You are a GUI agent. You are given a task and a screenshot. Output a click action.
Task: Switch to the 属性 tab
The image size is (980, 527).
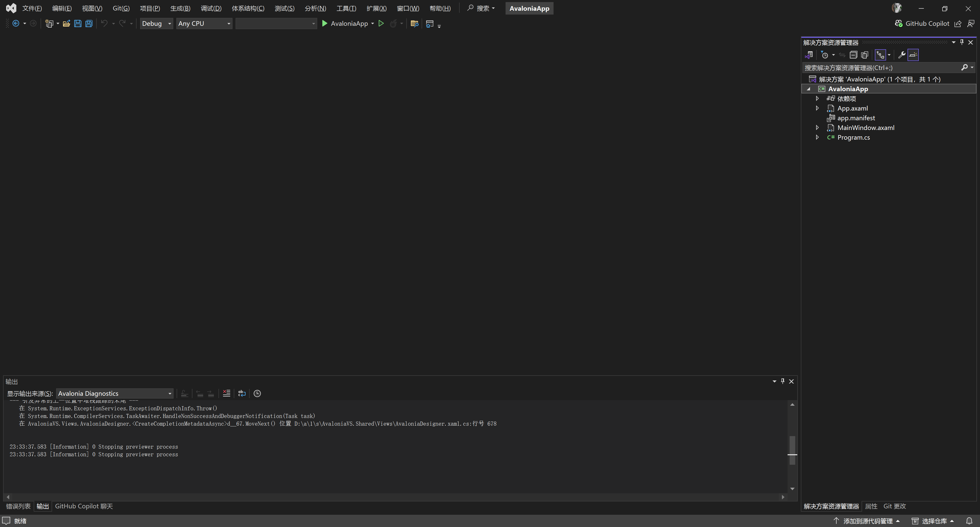coord(871,507)
